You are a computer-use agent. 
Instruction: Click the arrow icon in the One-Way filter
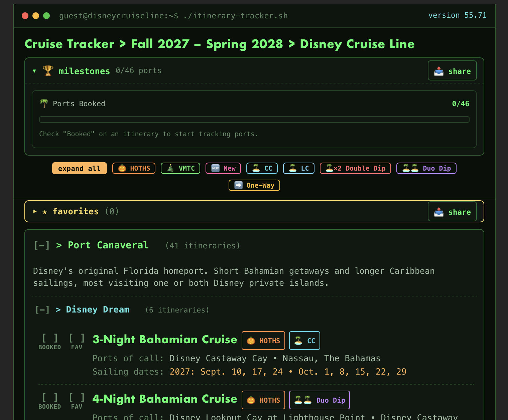point(239,185)
